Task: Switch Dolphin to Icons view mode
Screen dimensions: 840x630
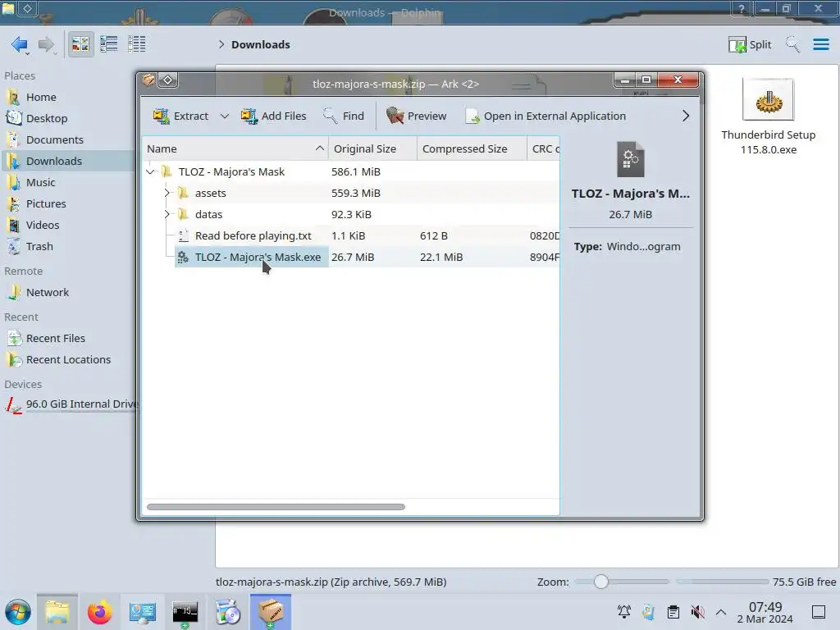Action: [80, 44]
